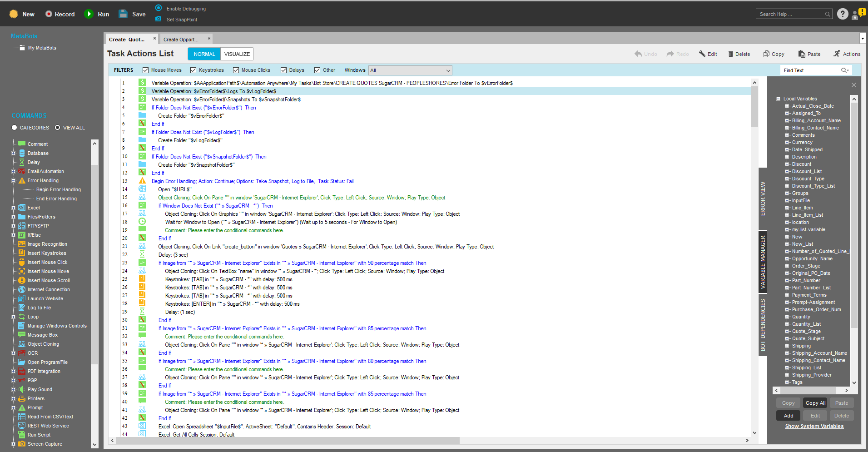Click the Paste clipboard icon

click(x=802, y=54)
